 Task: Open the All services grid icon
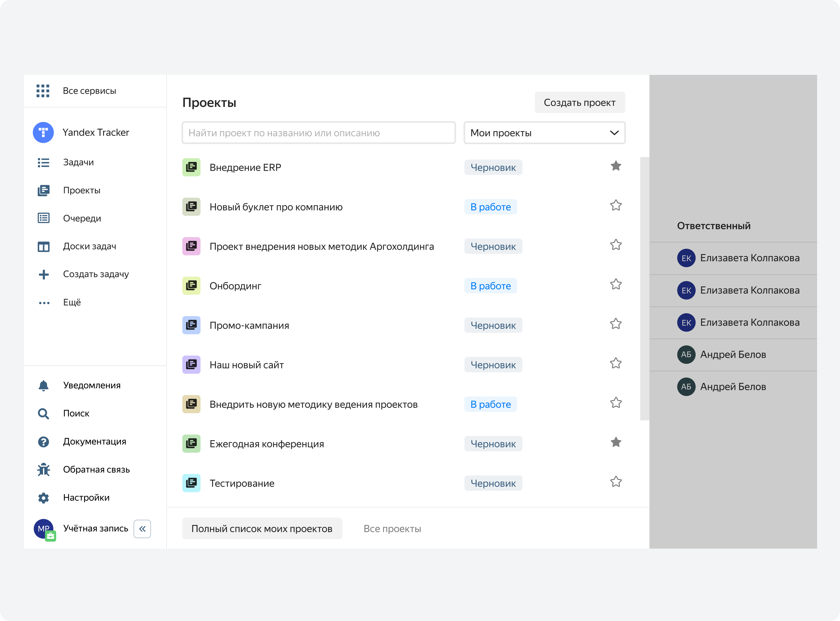click(x=43, y=91)
